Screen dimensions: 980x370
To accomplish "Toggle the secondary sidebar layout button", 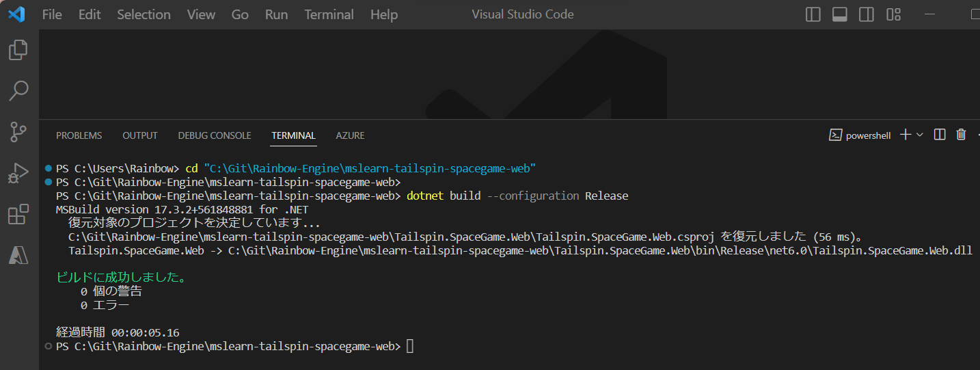I will 867,14.
